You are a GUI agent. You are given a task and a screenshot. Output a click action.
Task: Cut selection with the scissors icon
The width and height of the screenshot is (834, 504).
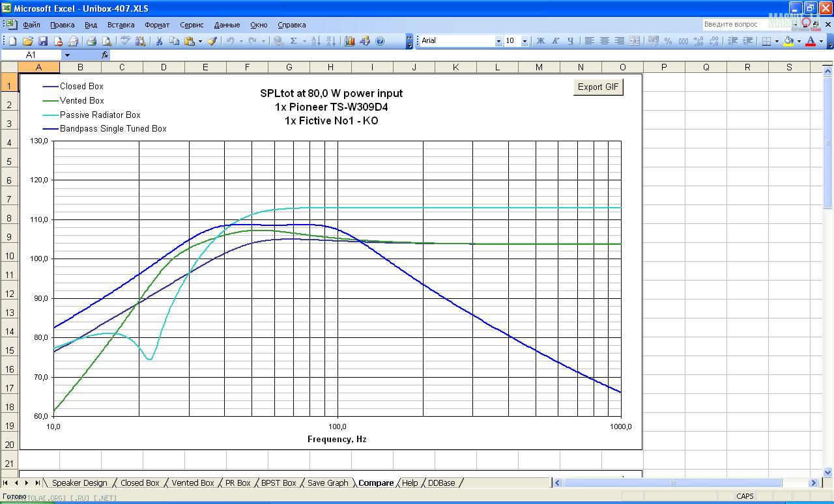tap(159, 41)
